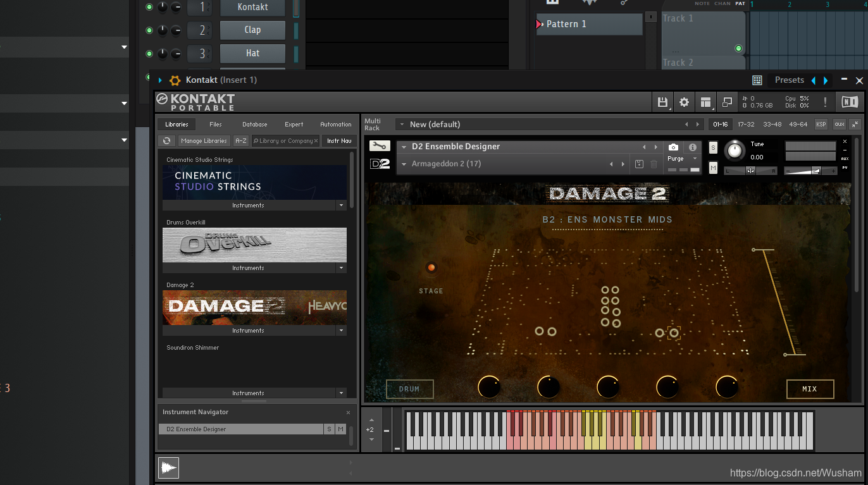Screen dimensions: 868x485
Task: Go to previous instrument D2 Ensemble Designer
Action: pyautogui.click(x=644, y=147)
